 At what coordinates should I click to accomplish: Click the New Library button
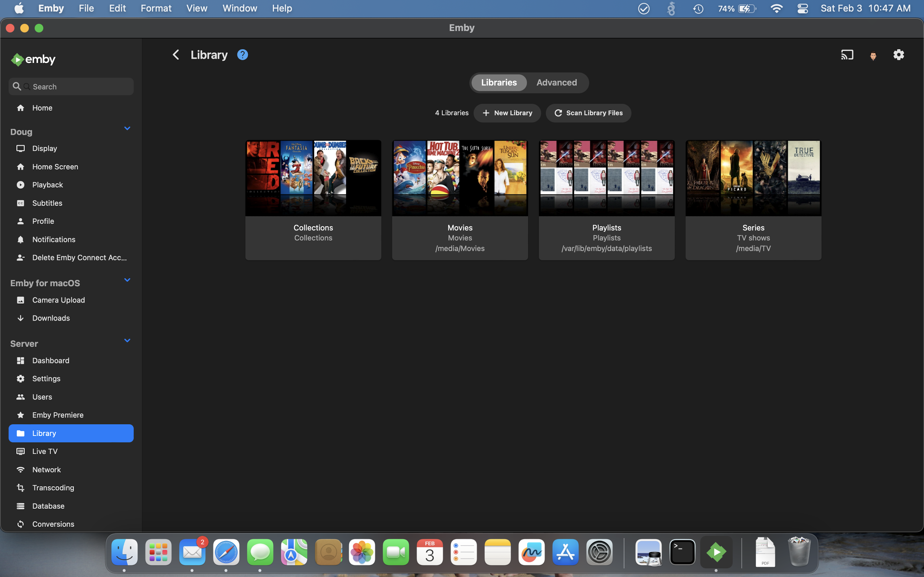click(x=507, y=113)
